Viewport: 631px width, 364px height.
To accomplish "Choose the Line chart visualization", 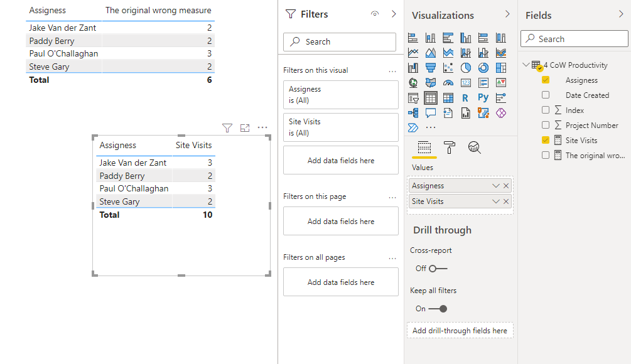I will pos(413,53).
